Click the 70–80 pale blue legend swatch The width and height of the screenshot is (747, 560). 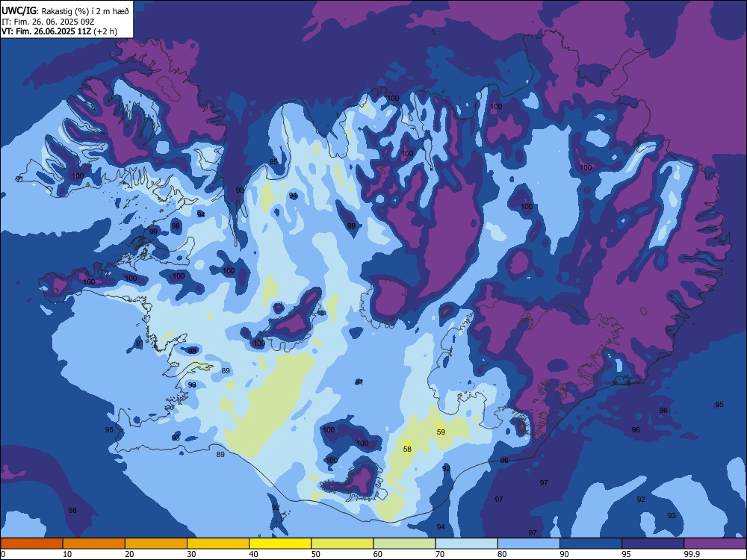tap(466, 544)
